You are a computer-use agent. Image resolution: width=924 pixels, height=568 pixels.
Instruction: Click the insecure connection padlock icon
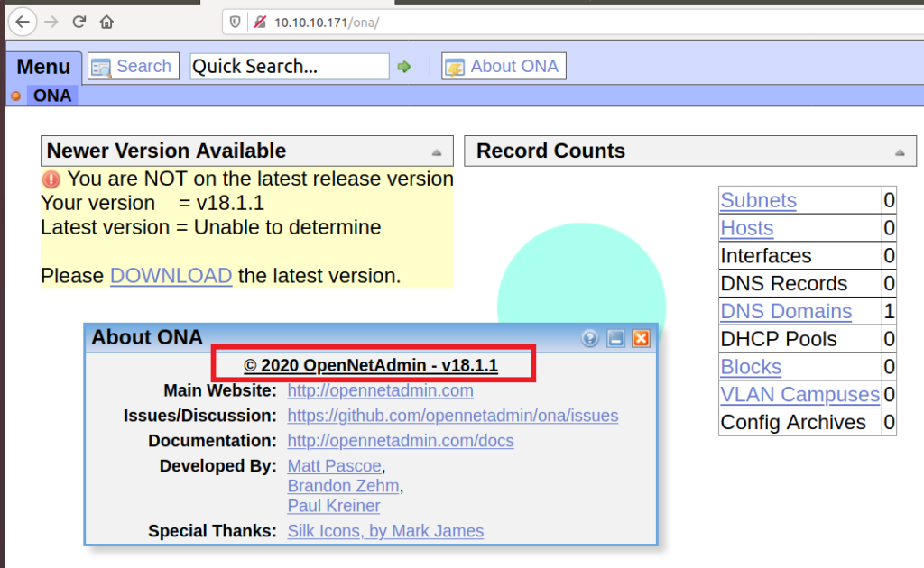click(x=260, y=23)
